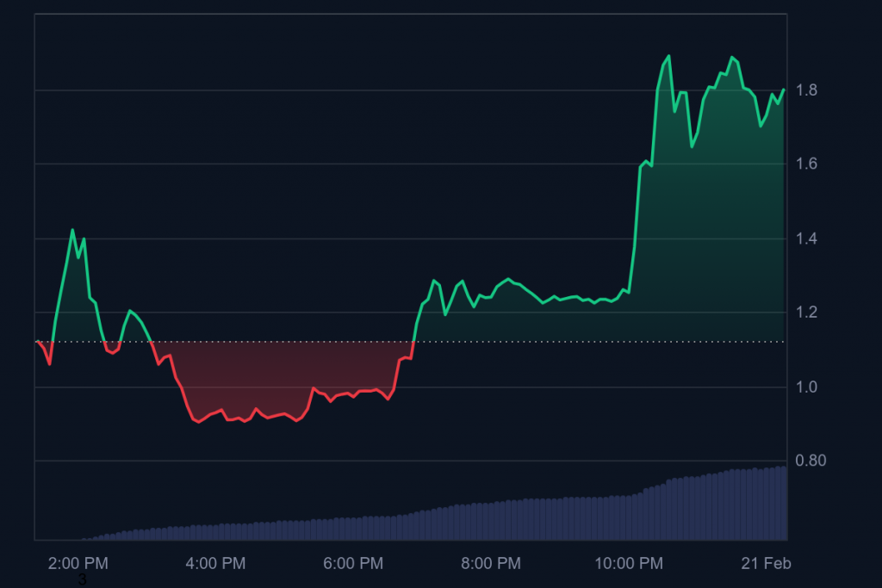882x588 pixels.
Task: Click the 1.0 price axis label
Action: tap(806, 387)
